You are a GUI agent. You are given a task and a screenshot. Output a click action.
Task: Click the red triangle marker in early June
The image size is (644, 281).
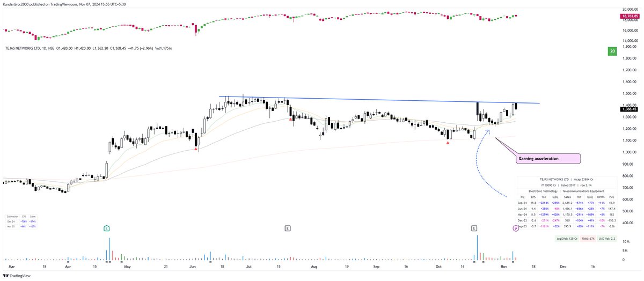click(x=196, y=150)
